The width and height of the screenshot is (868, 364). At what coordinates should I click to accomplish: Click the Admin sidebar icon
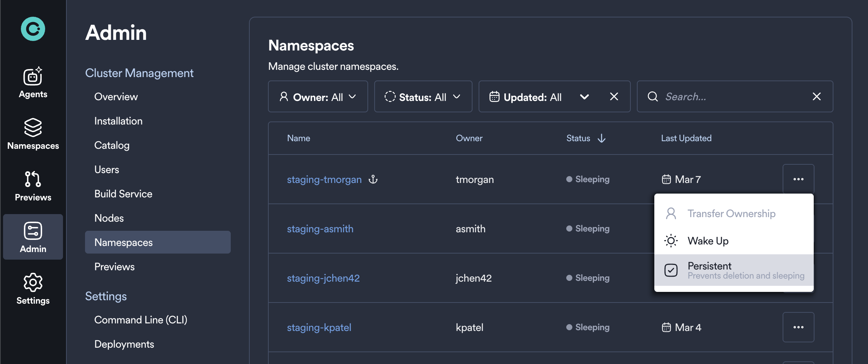tap(33, 236)
